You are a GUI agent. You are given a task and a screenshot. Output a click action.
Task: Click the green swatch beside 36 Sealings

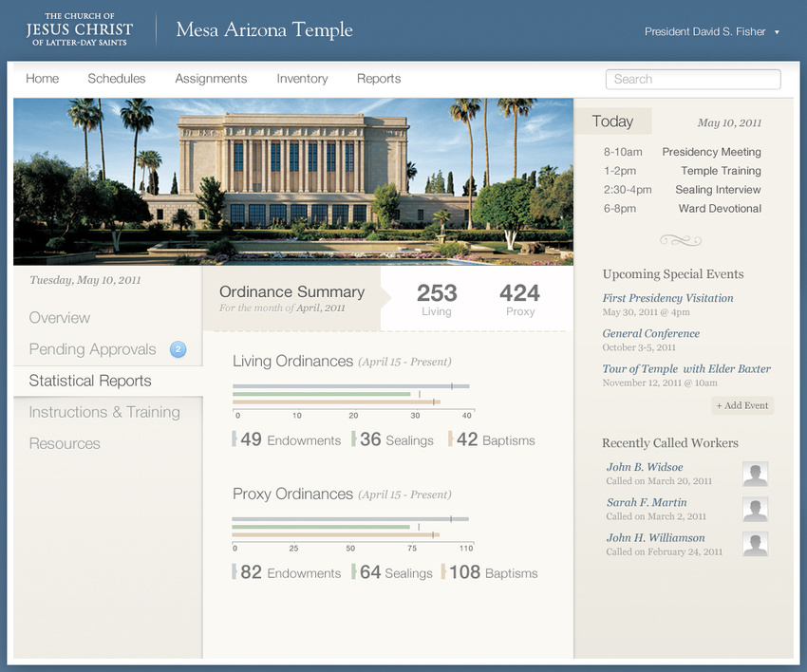pyautogui.click(x=353, y=439)
